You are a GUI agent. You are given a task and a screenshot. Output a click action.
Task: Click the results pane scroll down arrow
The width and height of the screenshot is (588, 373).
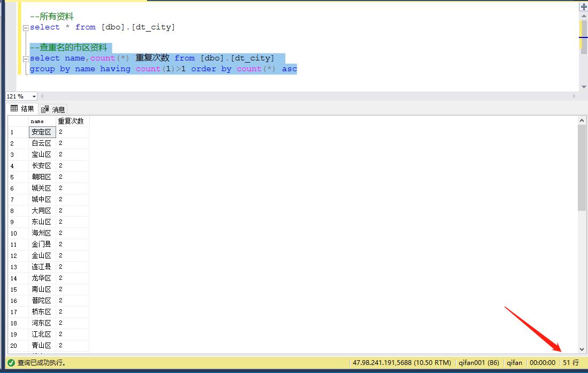pyautogui.click(x=583, y=348)
